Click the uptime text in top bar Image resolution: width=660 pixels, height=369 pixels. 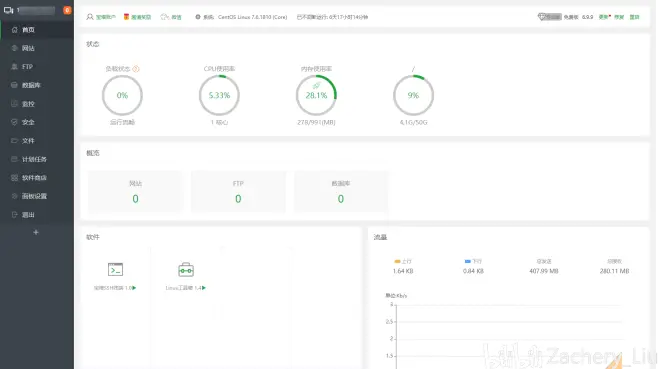pyautogui.click(x=333, y=17)
